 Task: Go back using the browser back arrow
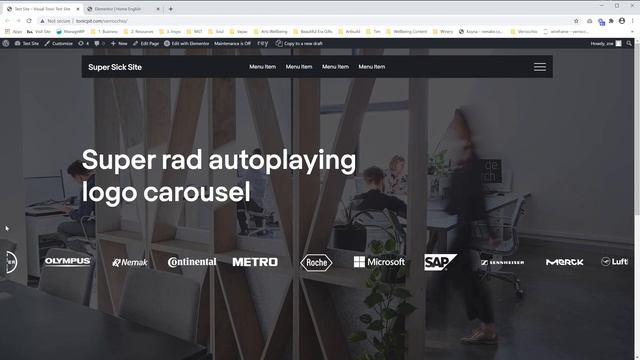click(x=7, y=21)
